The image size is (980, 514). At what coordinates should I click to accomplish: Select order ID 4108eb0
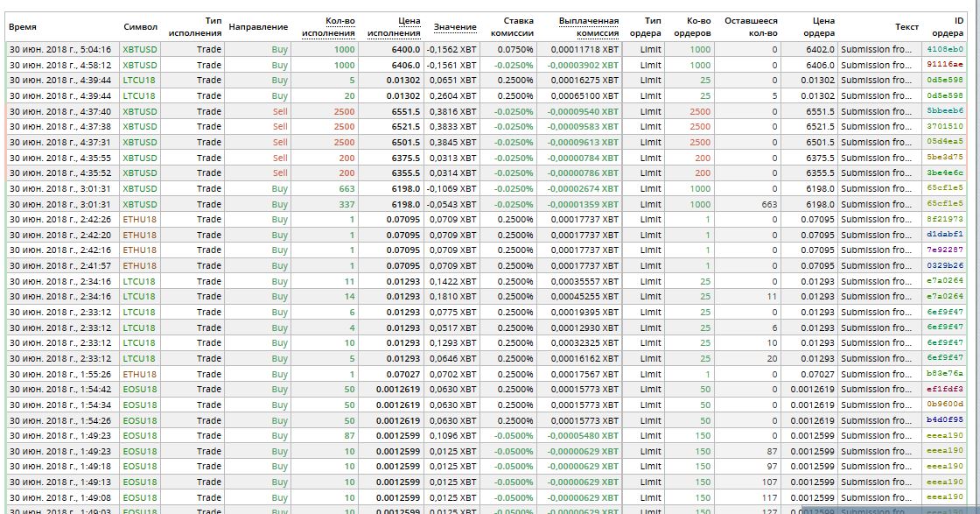[x=945, y=49]
